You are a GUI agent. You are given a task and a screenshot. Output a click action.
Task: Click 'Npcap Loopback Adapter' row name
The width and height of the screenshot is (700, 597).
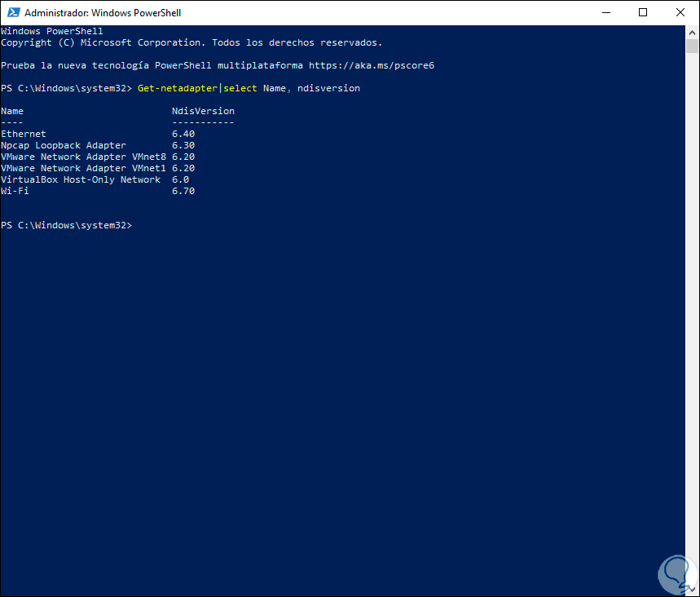(64, 146)
